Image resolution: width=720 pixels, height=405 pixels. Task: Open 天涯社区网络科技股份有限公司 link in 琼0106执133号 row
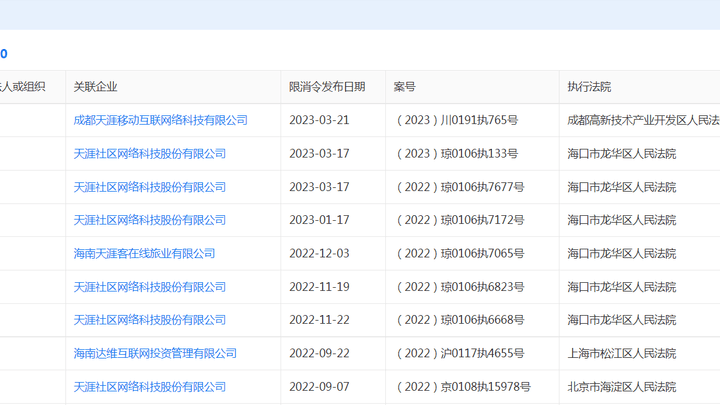point(150,154)
